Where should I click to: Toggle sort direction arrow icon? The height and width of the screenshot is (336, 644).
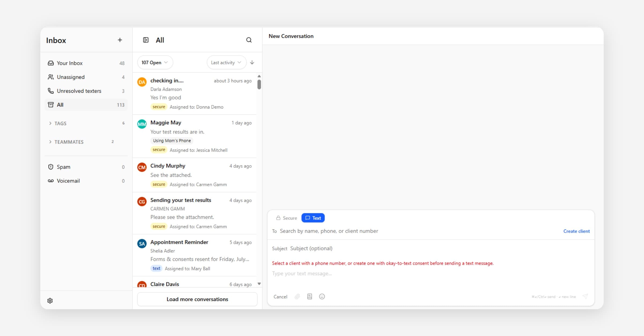pyautogui.click(x=252, y=62)
